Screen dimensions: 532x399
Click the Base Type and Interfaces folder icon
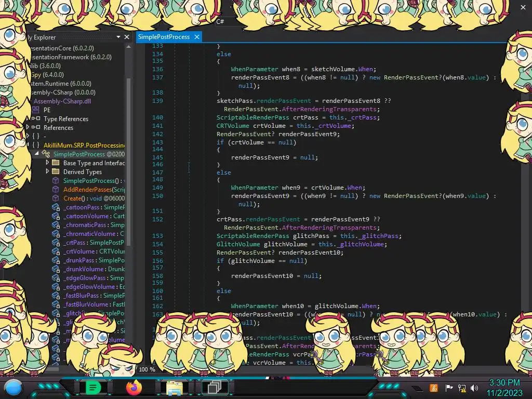tap(56, 163)
